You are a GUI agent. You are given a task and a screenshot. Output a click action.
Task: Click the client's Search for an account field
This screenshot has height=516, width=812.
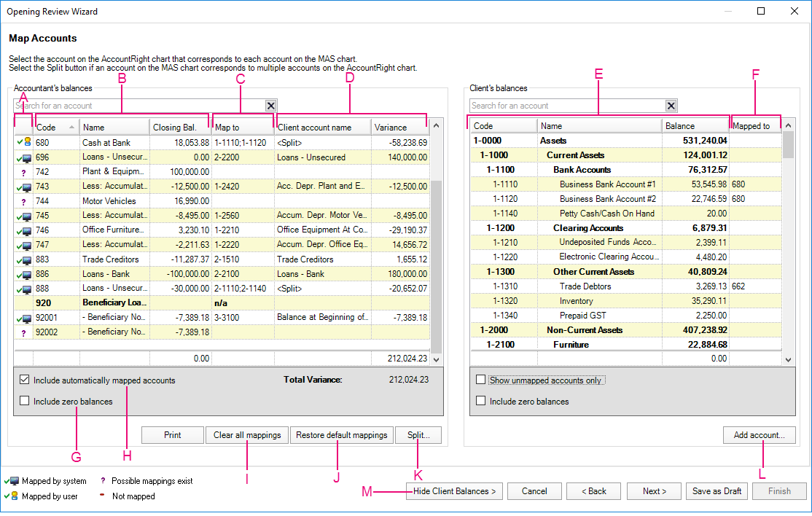566,106
